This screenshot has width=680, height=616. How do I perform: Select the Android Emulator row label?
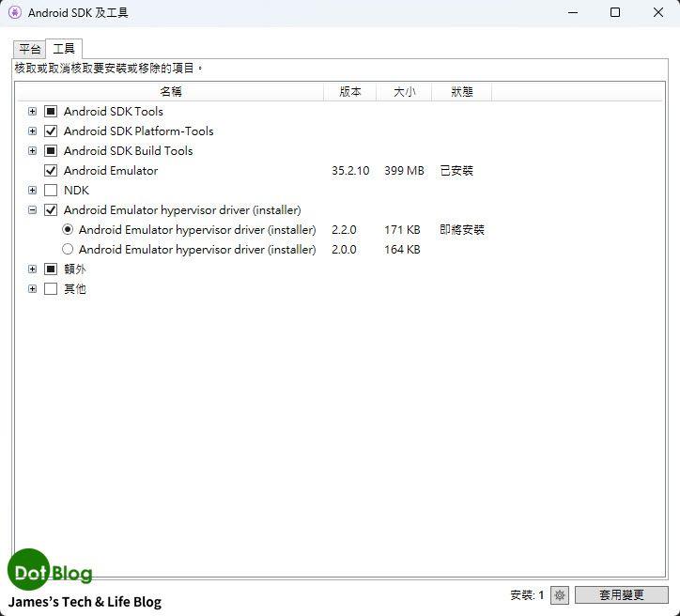coord(111,170)
